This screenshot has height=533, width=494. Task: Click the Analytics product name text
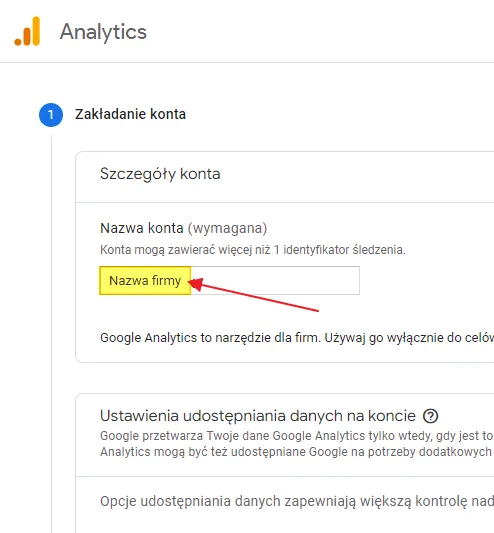pos(103,32)
